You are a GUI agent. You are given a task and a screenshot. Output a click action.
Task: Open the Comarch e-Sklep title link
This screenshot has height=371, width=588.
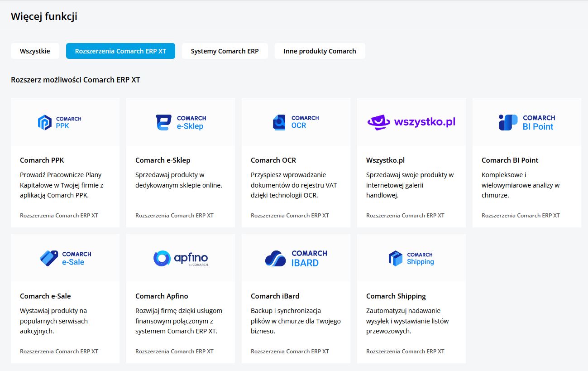(163, 160)
